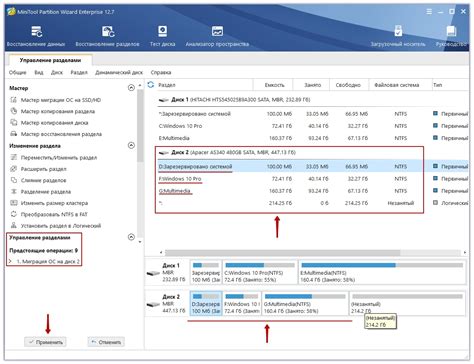Collapse the Изменение раздела section

131,145
